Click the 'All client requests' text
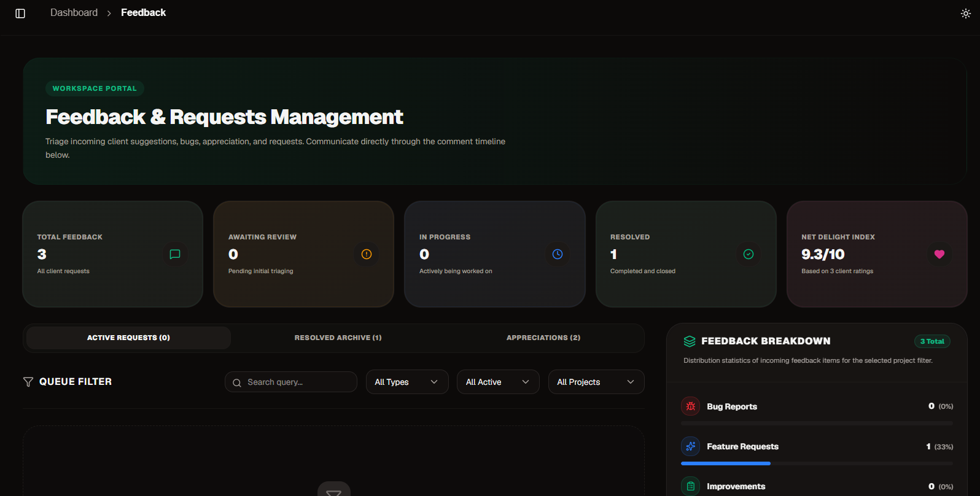This screenshot has width=980, height=496. point(63,271)
